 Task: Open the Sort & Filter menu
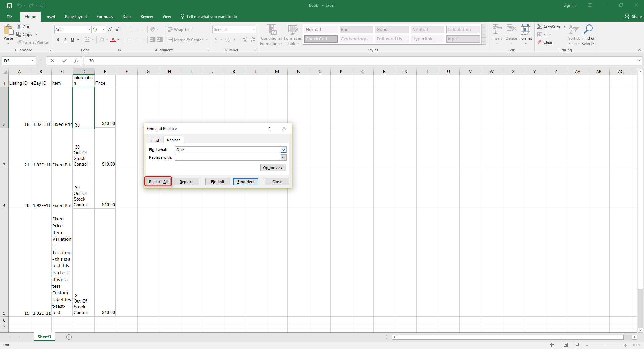pos(574,35)
